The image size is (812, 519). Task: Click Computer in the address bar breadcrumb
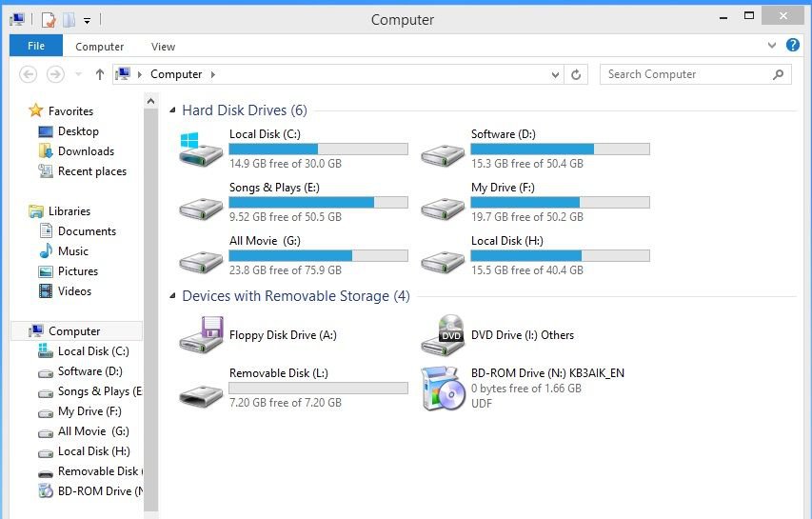pyautogui.click(x=176, y=74)
